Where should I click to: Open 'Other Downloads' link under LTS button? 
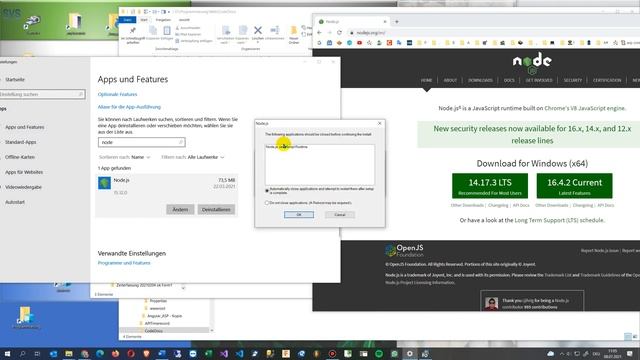click(467, 205)
